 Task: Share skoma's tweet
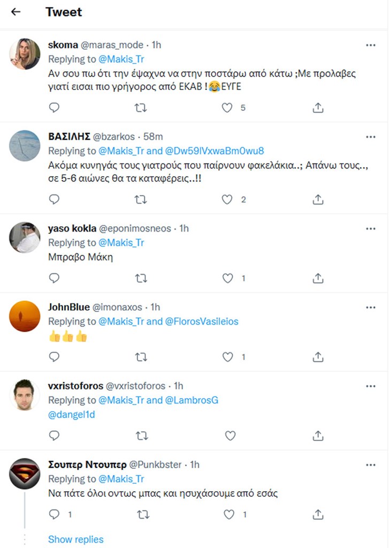click(x=318, y=108)
